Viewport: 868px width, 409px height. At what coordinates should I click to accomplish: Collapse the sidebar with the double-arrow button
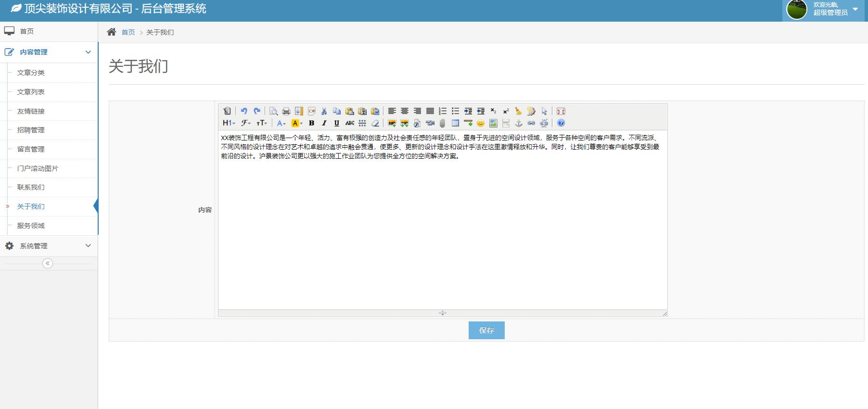(48, 263)
